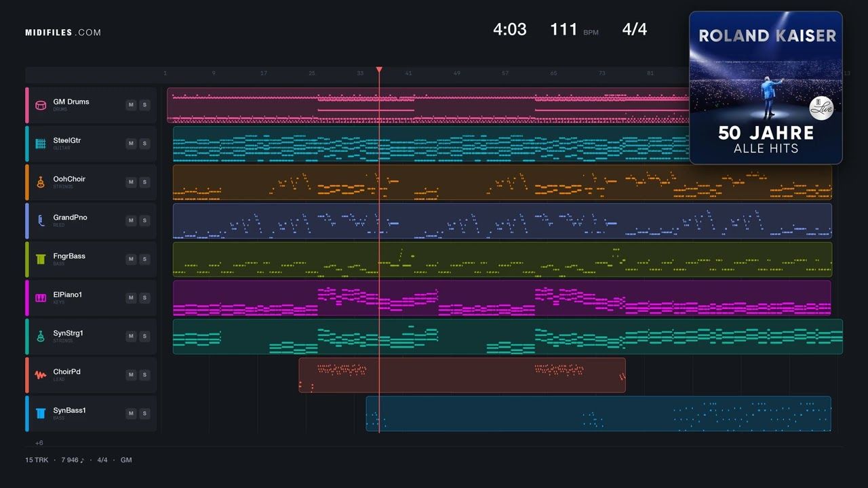868x488 pixels.
Task: Click the MIDIFILES.COM logo
Action: point(63,33)
